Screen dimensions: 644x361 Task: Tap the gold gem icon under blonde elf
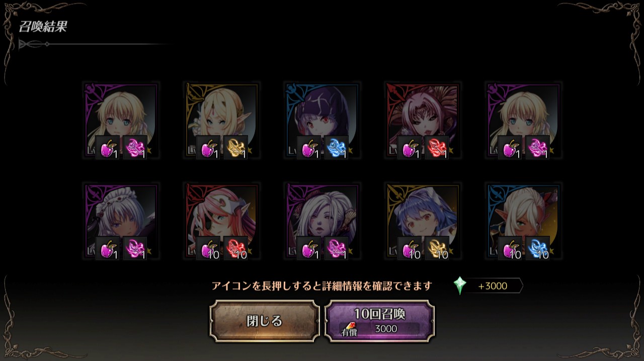235,148
